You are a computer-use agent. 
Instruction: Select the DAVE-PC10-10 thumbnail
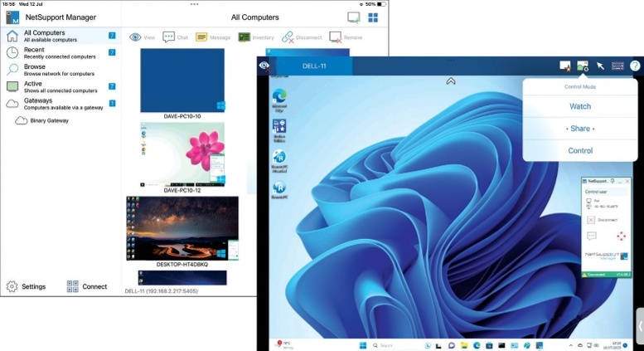182,80
